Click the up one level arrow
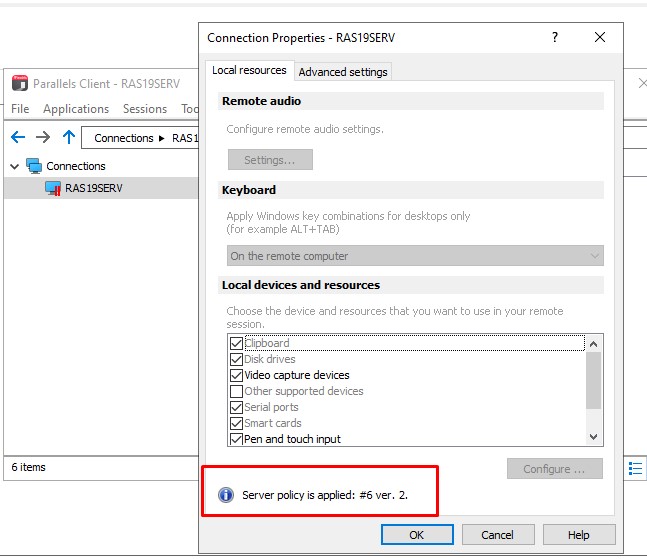This screenshot has height=559, width=647. 69,138
